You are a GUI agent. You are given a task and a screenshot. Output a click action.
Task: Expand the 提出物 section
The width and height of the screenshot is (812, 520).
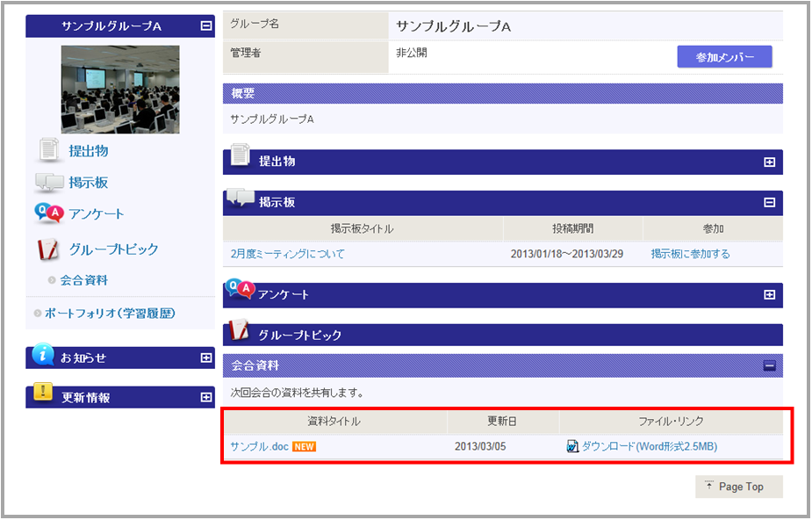point(770,162)
